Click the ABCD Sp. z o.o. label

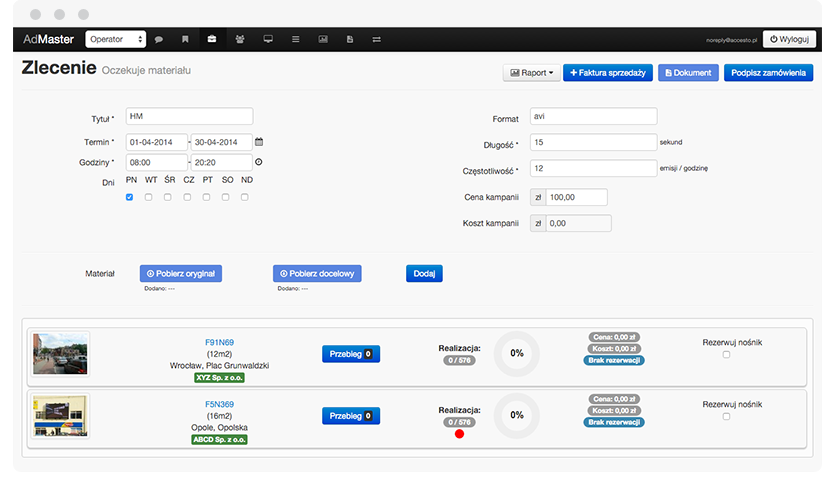click(x=219, y=439)
